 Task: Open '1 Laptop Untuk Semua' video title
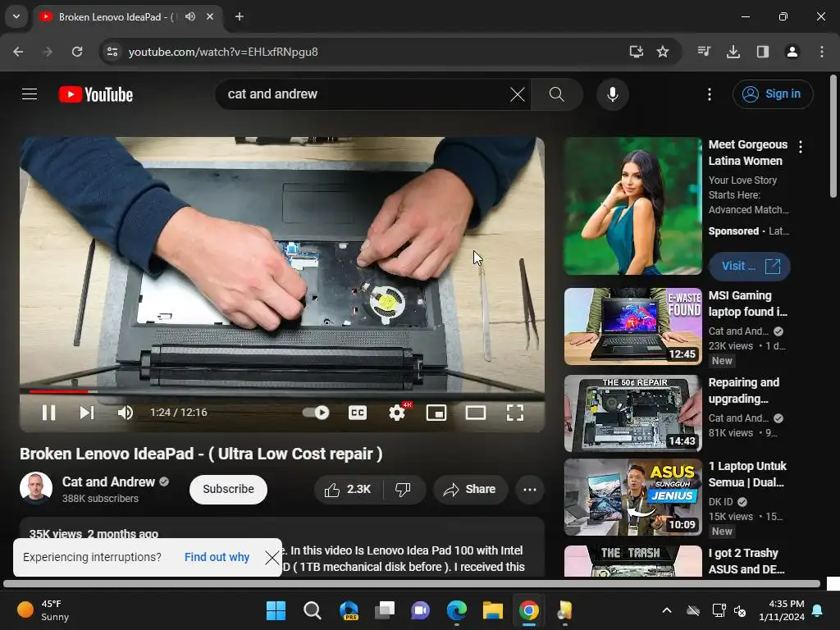click(747, 474)
